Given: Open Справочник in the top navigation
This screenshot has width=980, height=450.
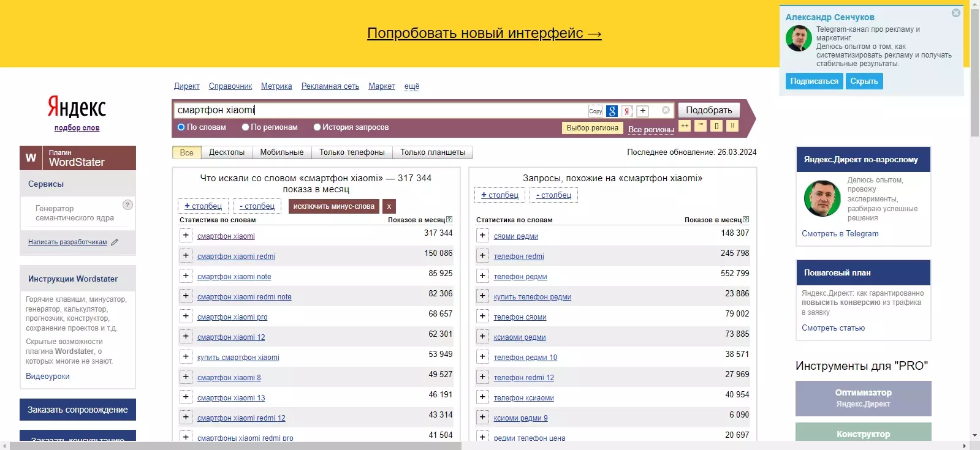Looking at the screenshot, I should tap(230, 86).
